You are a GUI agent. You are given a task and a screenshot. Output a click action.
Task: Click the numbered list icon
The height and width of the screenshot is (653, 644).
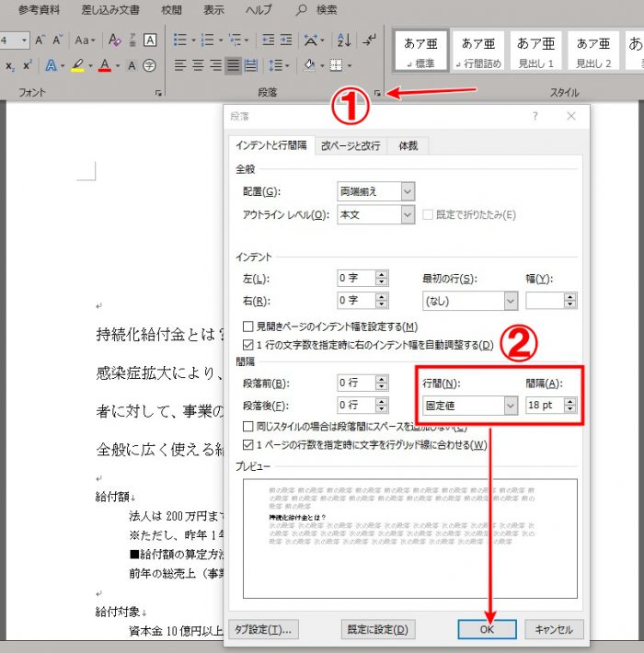pyautogui.click(x=207, y=40)
